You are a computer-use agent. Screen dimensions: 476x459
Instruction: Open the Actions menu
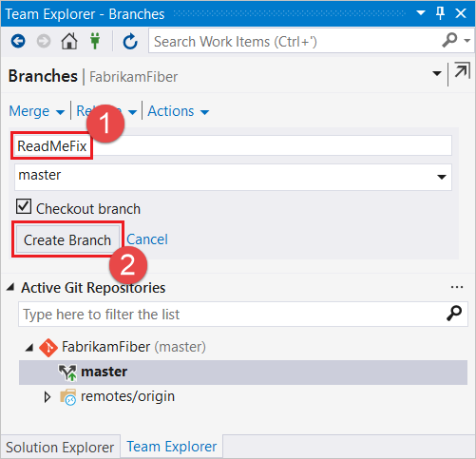pos(179,111)
